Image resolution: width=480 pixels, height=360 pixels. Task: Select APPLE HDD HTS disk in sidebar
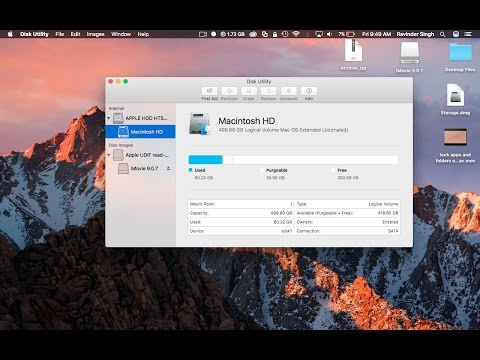tap(140, 118)
